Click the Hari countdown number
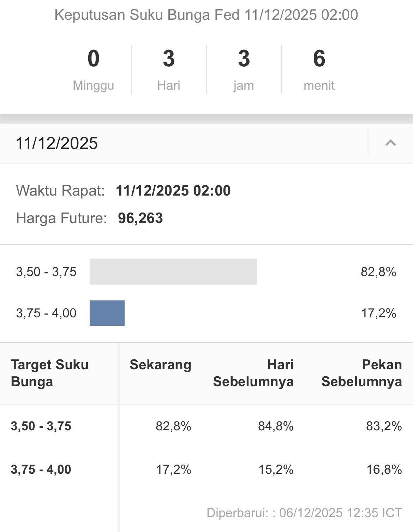Image resolution: width=413 pixels, height=532 pixels. 169,58
